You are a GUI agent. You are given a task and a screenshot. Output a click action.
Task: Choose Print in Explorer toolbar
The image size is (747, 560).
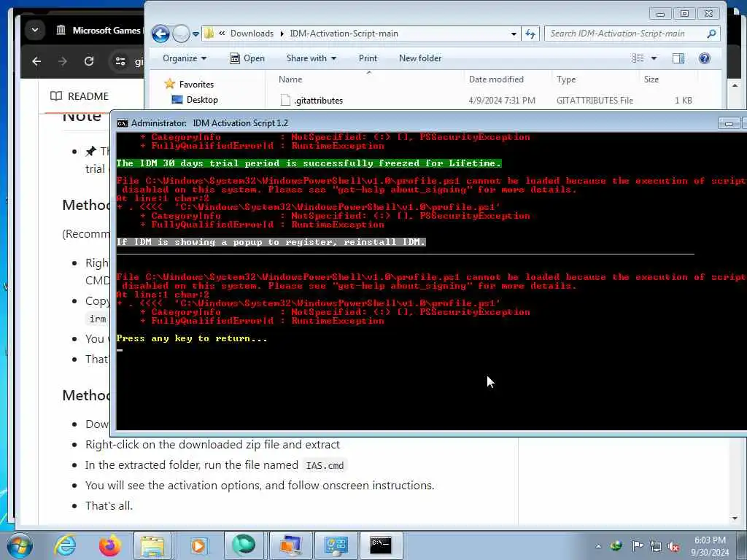(x=368, y=58)
